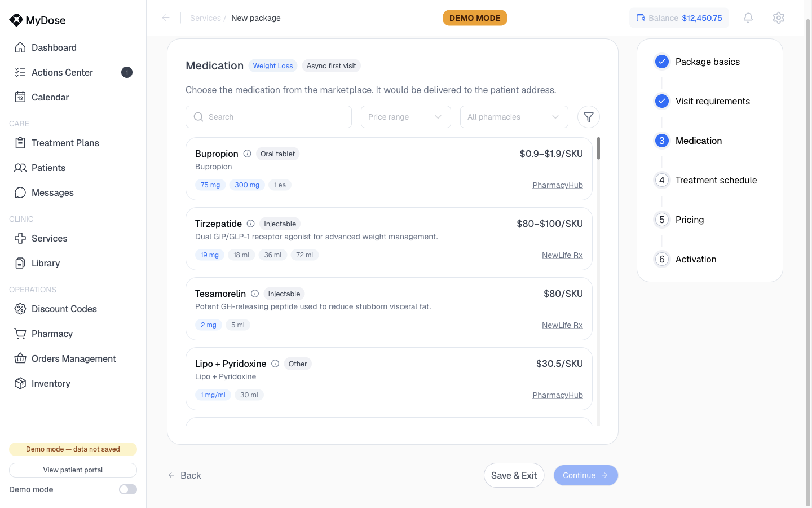
Task: Click Save & Exit
Action: tap(514, 475)
